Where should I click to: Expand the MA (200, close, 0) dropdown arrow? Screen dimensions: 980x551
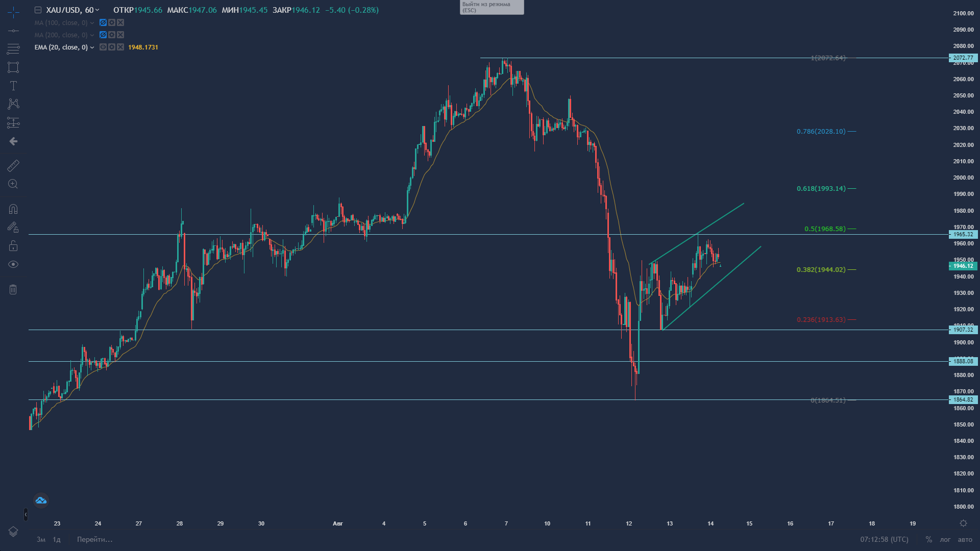[x=92, y=35]
